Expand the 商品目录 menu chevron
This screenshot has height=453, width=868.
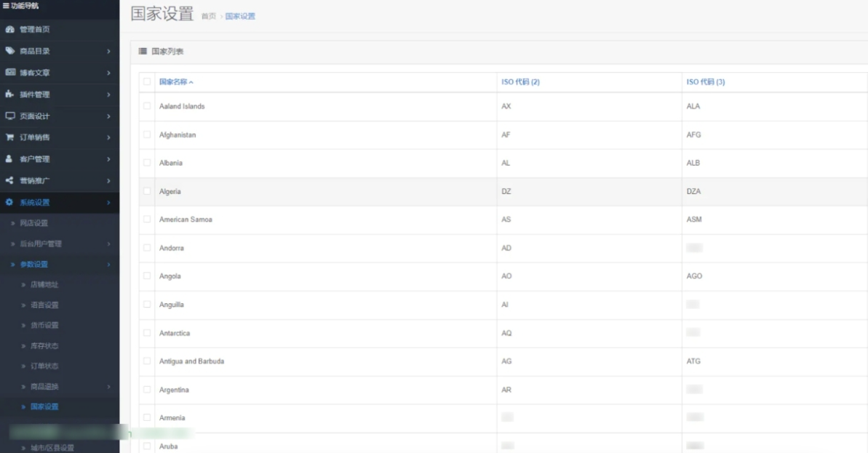108,51
